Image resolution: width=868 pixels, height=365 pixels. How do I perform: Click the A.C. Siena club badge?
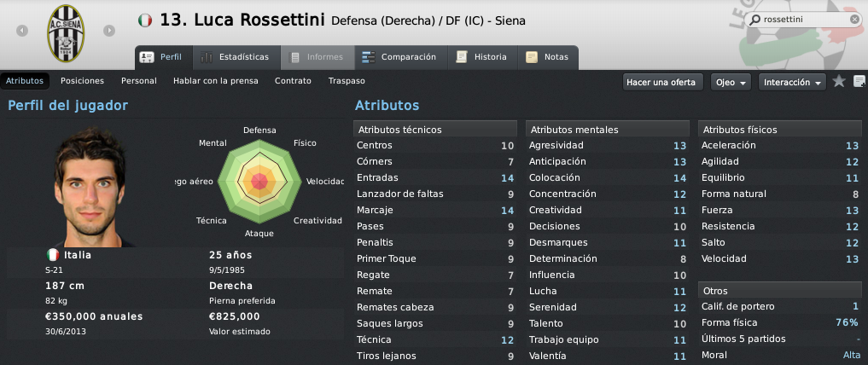click(66, 33)
